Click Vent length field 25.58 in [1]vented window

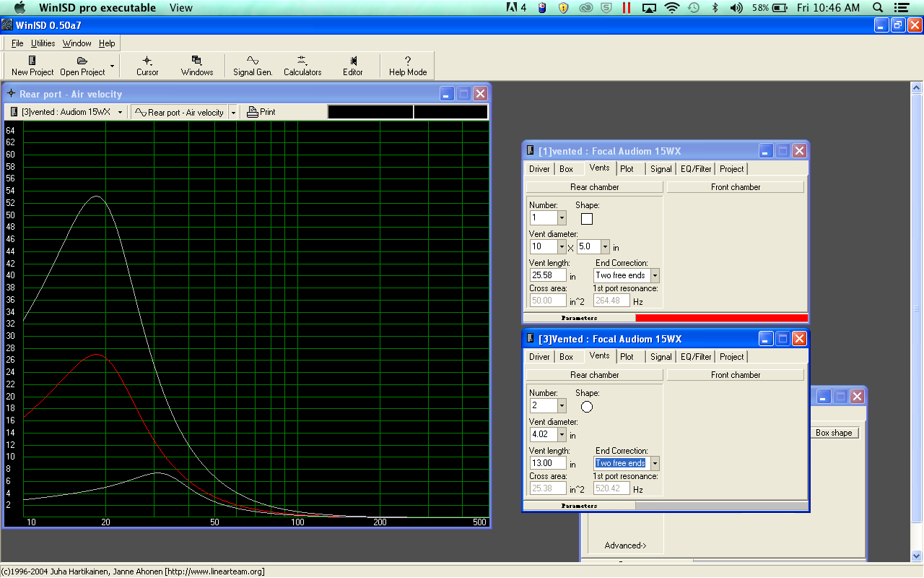point(548,275)
